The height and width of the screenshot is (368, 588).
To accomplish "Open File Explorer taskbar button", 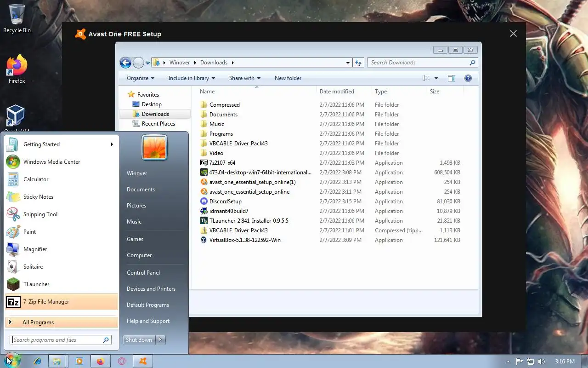I will [x=57, y=361].
